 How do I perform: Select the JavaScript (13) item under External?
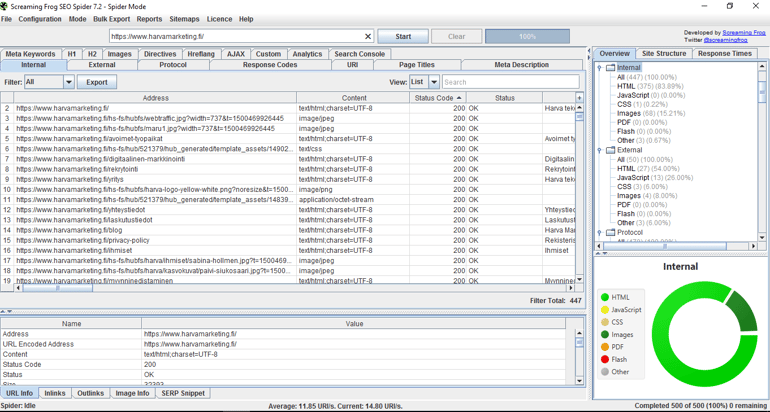point(655,177)
